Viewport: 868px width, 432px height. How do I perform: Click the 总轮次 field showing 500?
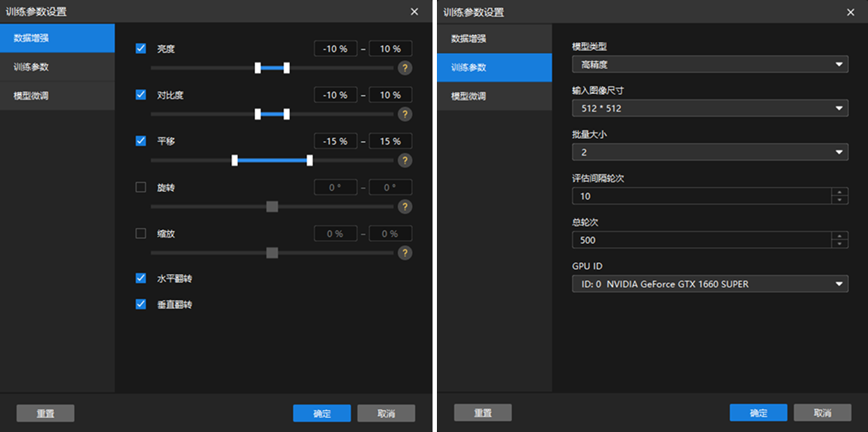(x=702, y=240)
